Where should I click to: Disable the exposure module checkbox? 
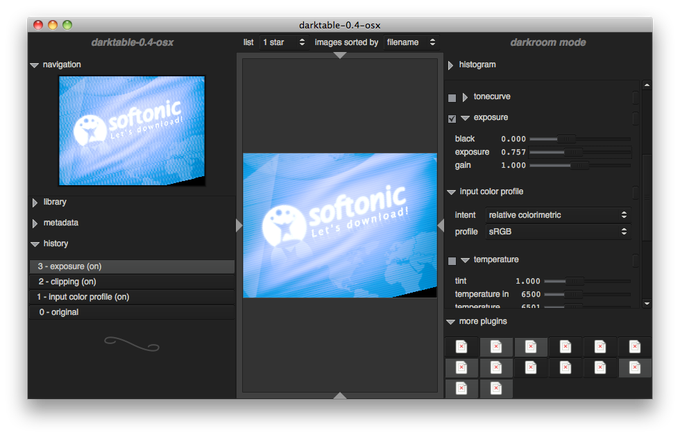tap(452, 119)
